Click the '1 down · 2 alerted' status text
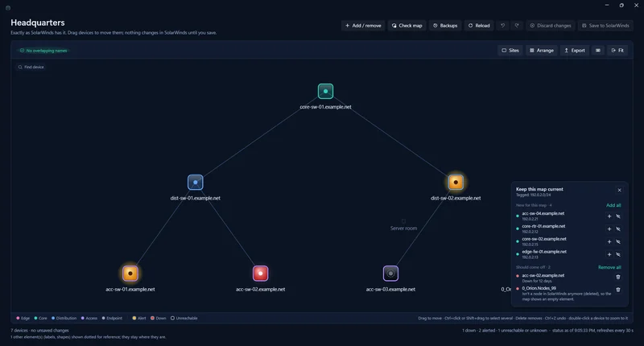Image resolution: width=644 pixels, height=346 pixels. coord(478,331)
